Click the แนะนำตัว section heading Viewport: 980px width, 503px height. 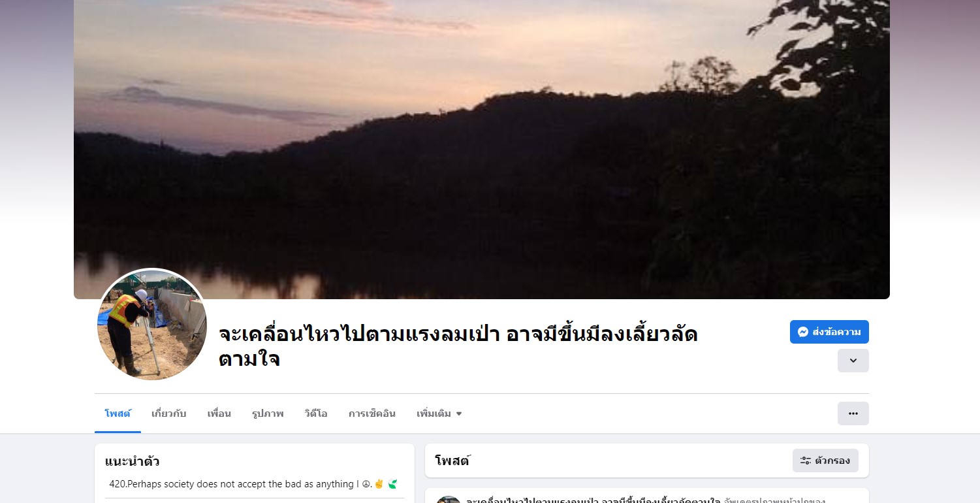pyautogui.click(x=133, y=461)
